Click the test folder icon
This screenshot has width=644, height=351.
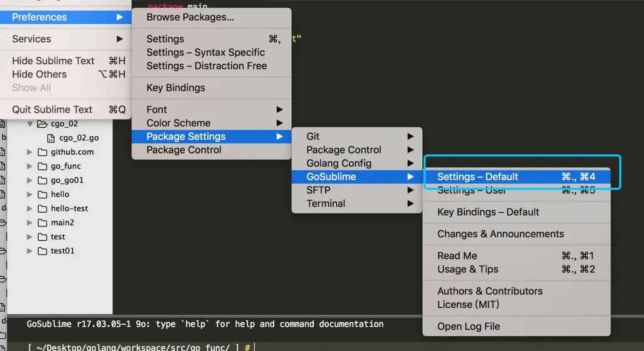pos(42,237)
